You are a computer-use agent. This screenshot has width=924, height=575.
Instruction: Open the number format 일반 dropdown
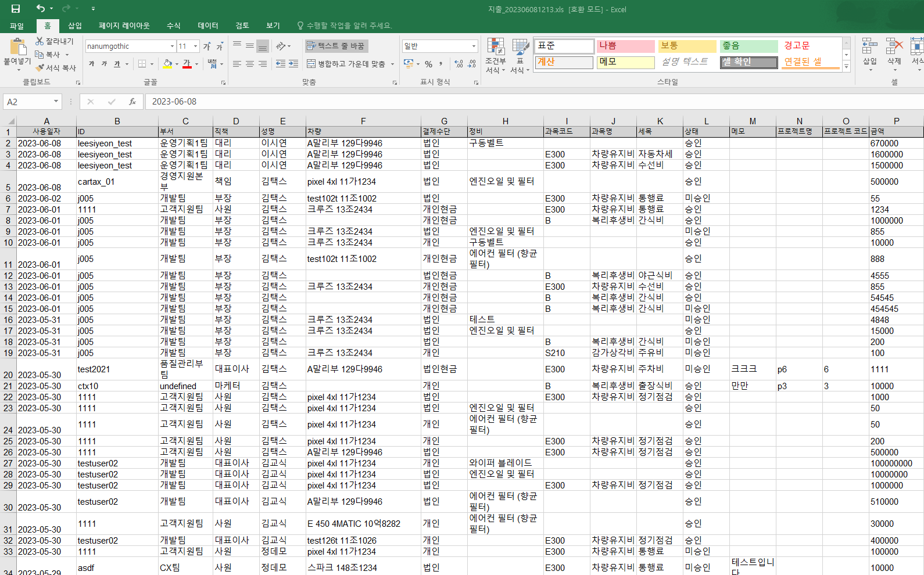click(x=474, y=46)
